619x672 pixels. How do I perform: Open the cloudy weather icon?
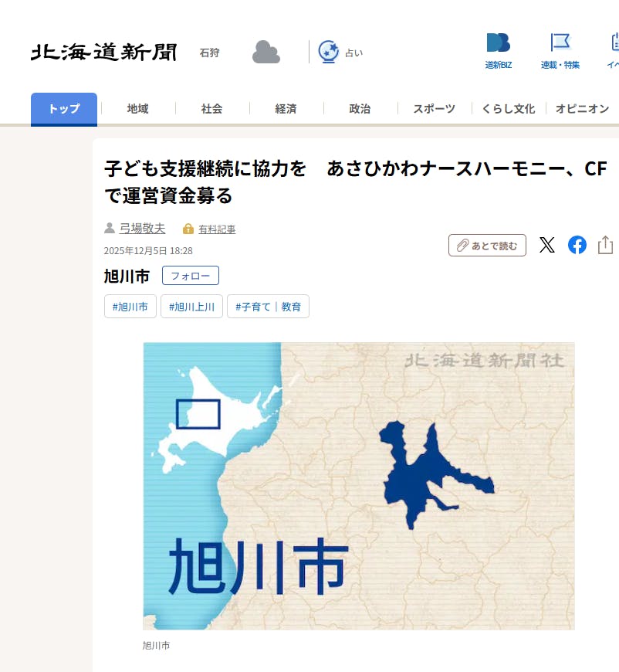click(266, 52)
